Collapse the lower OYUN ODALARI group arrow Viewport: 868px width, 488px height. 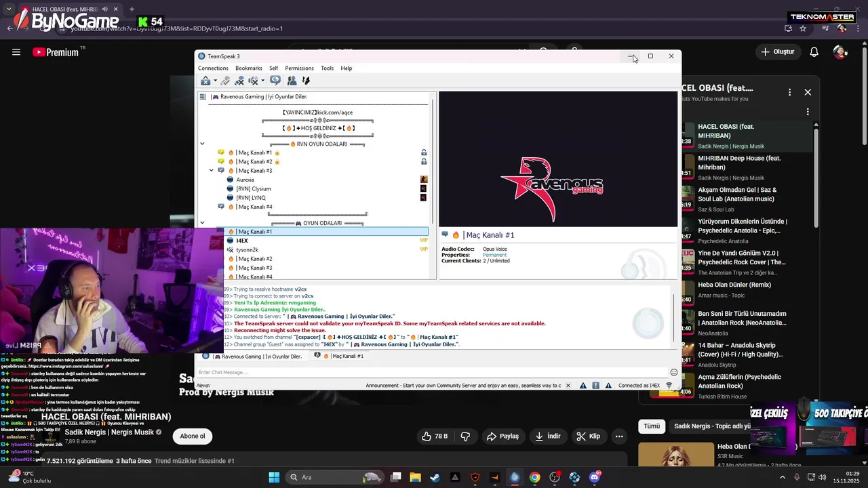point(202,223)
